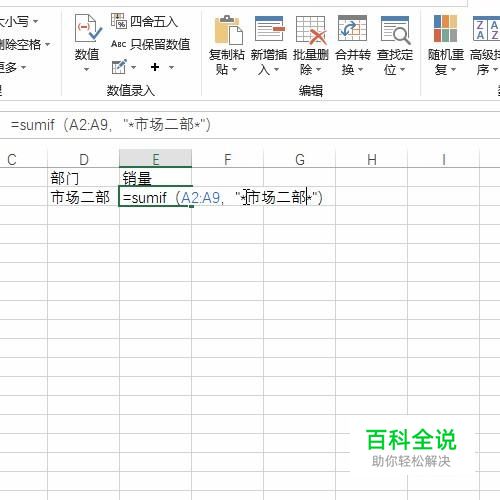Expand the 数值 dropdown arrow
Screen dimensions: 500x500
pyautogui.click(x=87, y=69)
